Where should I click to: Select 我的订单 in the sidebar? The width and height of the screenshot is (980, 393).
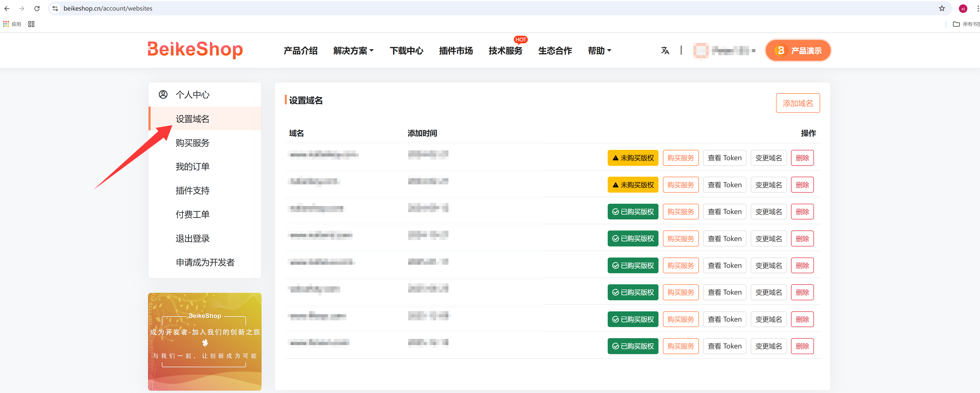193,166
